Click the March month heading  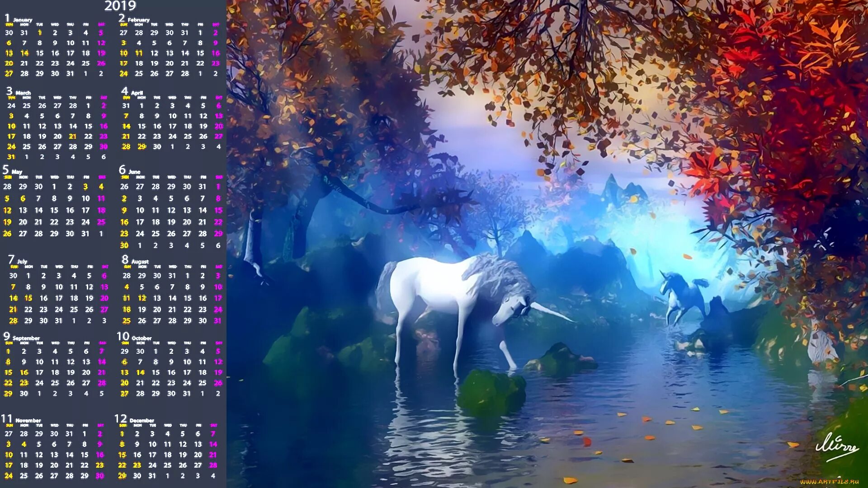pyautogui.click(x=23, y=93)
